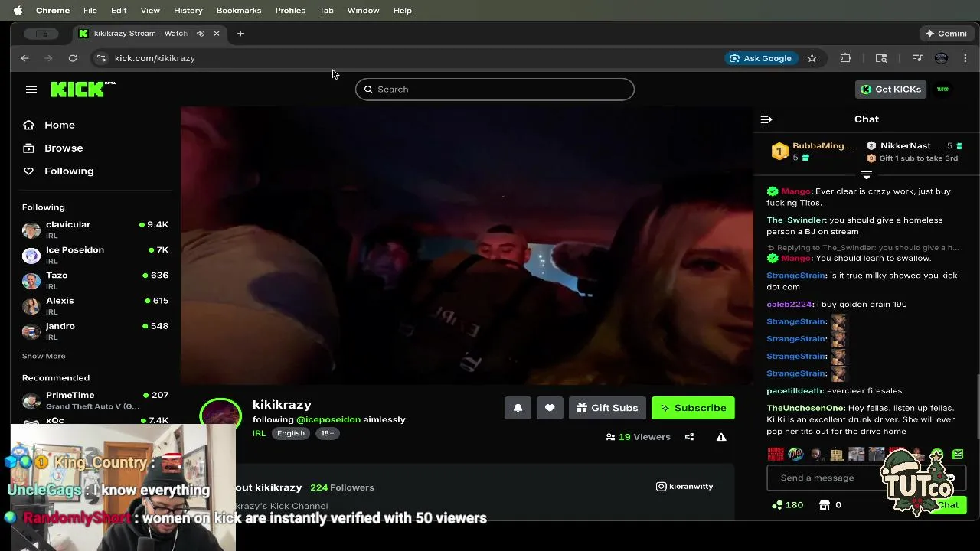This screenshot has height=551, width=980.
Task: Open Ice Poseidon's channel
Action: point(95,255)
